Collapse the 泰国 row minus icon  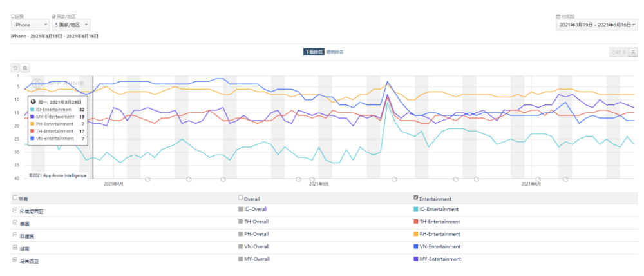pos(15,222)
